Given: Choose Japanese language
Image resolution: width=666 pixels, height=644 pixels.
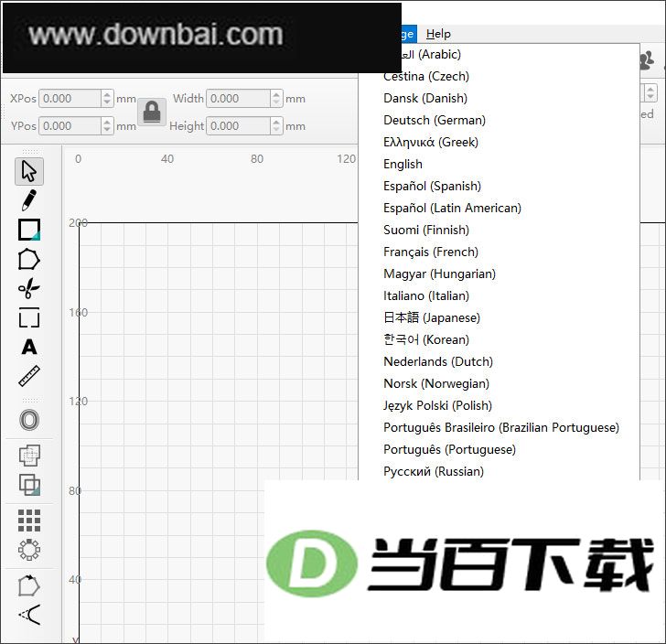Looking at the screenshot, I should click(x=499, y=317).
